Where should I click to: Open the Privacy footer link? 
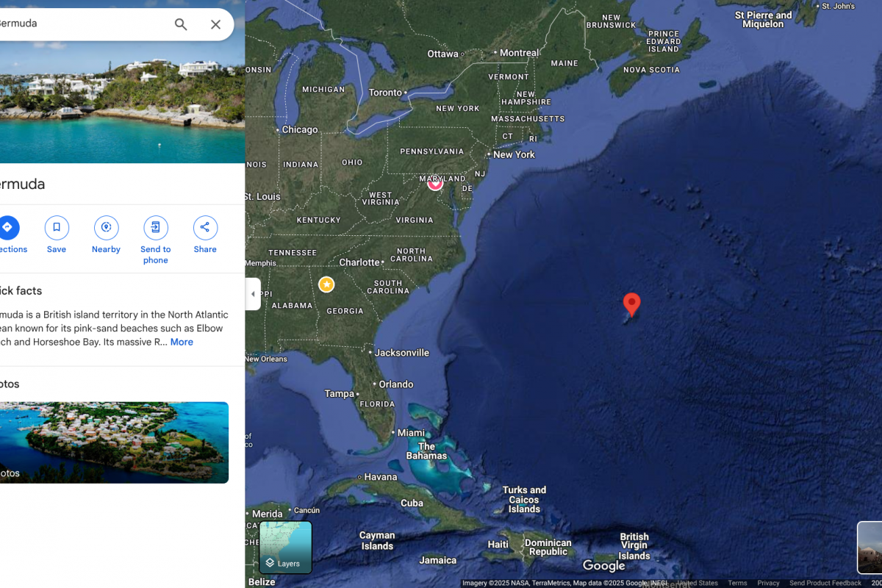click(x=768, y=583)
